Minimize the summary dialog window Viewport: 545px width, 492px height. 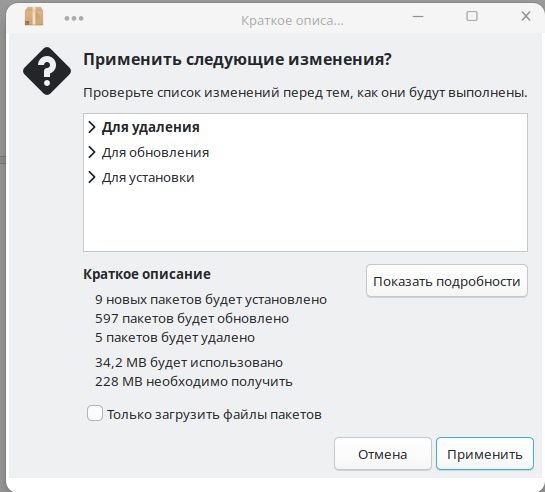[x=418, y=16]
